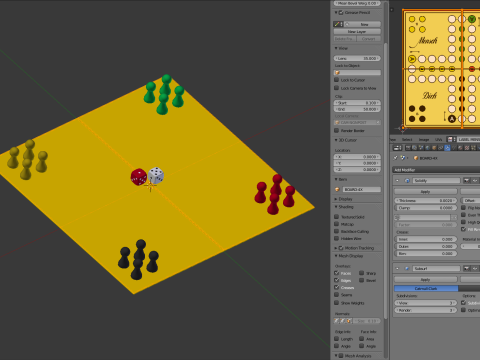Enable Hidden Wire checkbox
Screen dimensions: 480x360
(x=337, y=238)
